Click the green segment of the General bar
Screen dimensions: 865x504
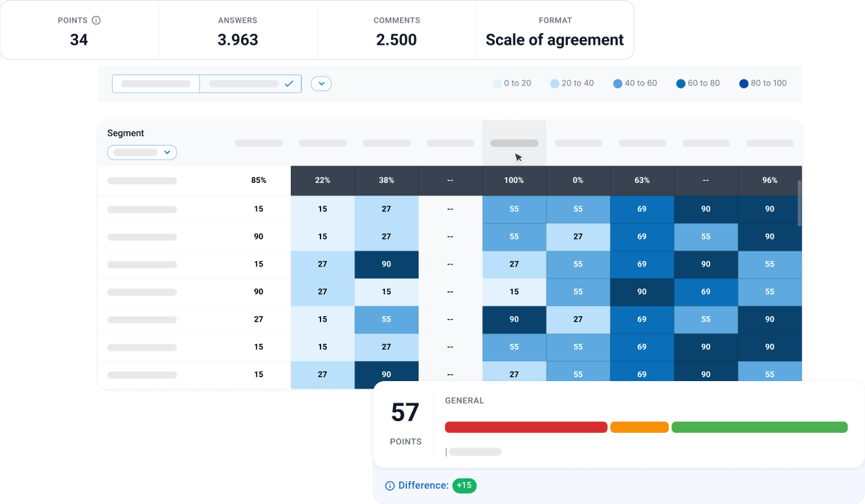point(759,427)
